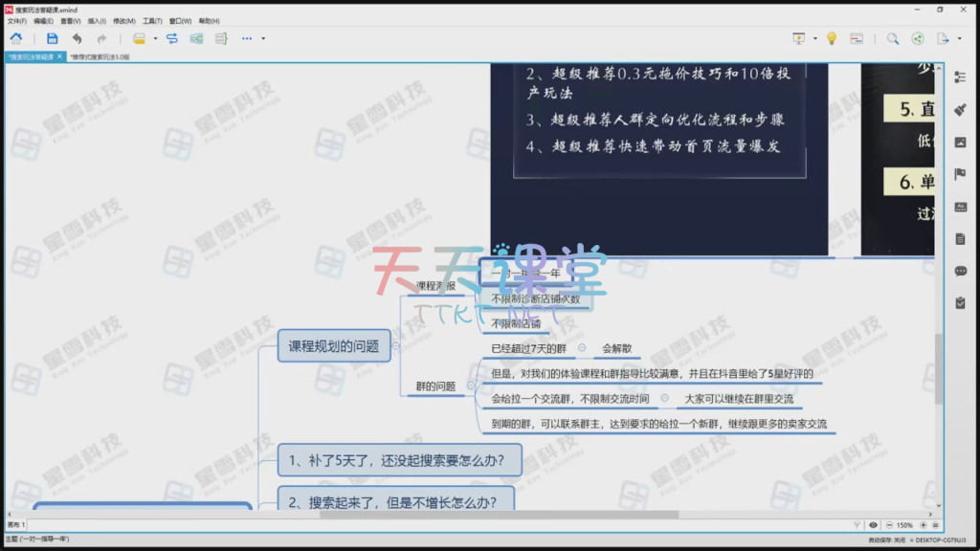Collapse the branch after 已经超过7天的群
The height and width of the screenshot is (551, 980).
(x=582, y=348)
